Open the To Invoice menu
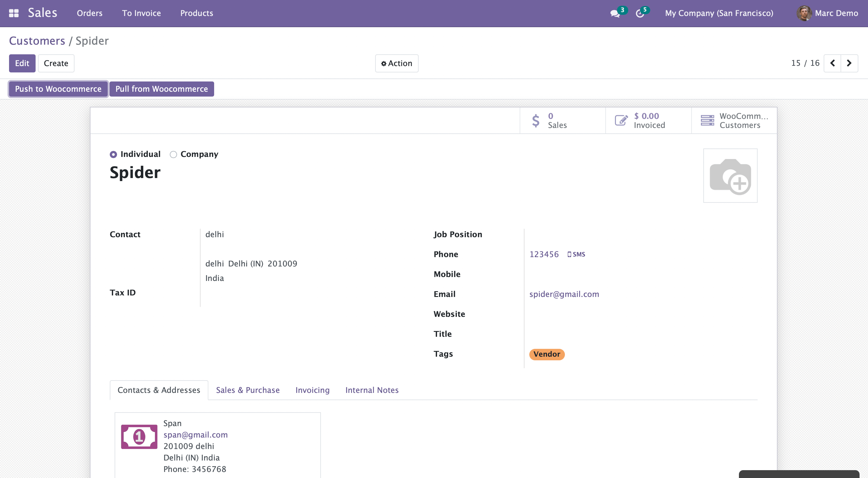Image resolution: width=868 pixels, height=478 pixels. [141, 13]
